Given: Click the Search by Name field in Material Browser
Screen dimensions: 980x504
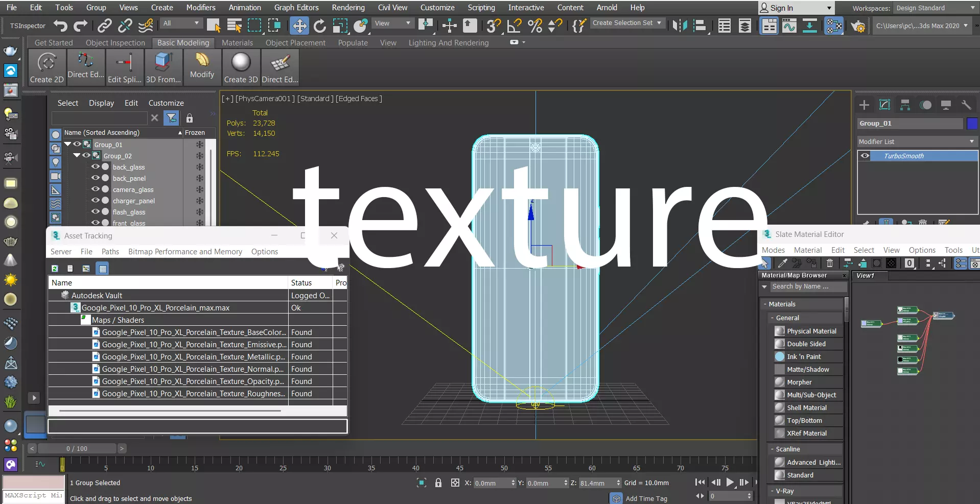Looking at the screenshot, I should click(808, 286).
